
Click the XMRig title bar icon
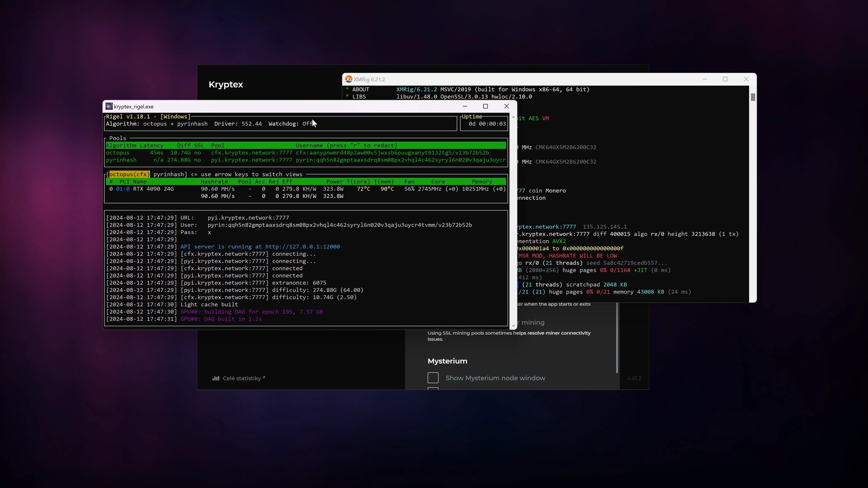[349, 79]
